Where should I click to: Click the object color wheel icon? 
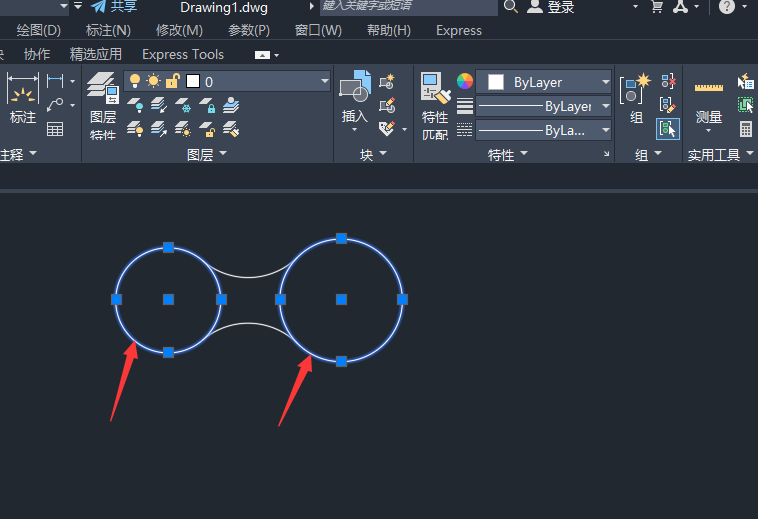coord(465,81)
